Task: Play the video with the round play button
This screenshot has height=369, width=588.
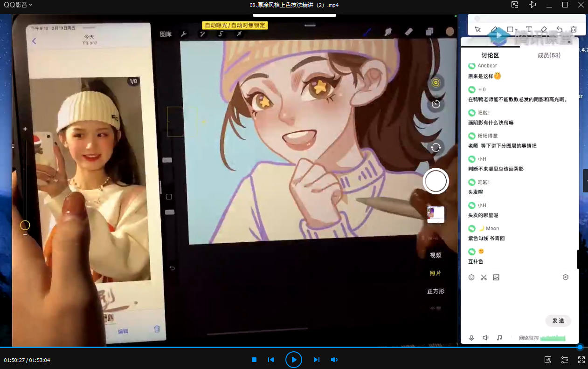Action: [x=294, y=360]
